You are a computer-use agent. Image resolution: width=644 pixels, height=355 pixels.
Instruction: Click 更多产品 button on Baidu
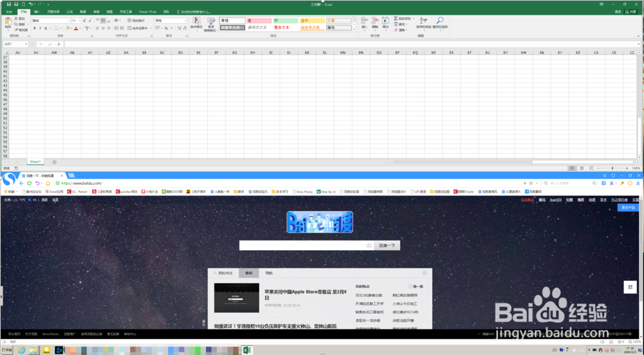[628, 208]
